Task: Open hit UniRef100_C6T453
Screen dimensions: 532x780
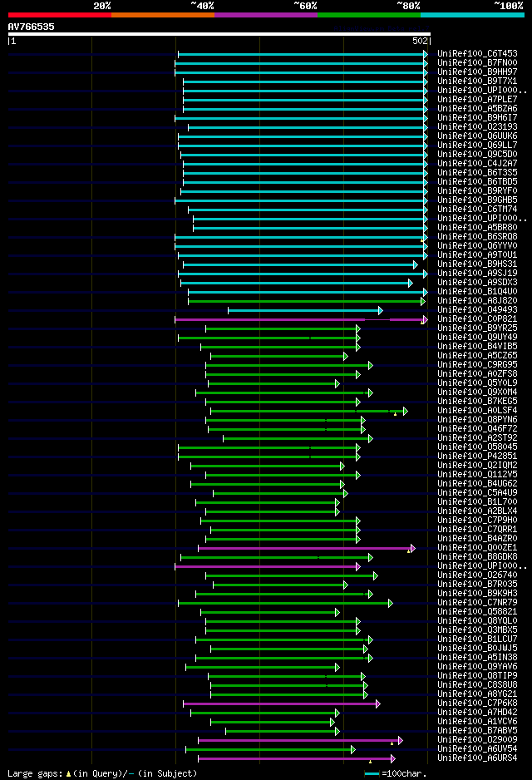Action: (477, 54)
